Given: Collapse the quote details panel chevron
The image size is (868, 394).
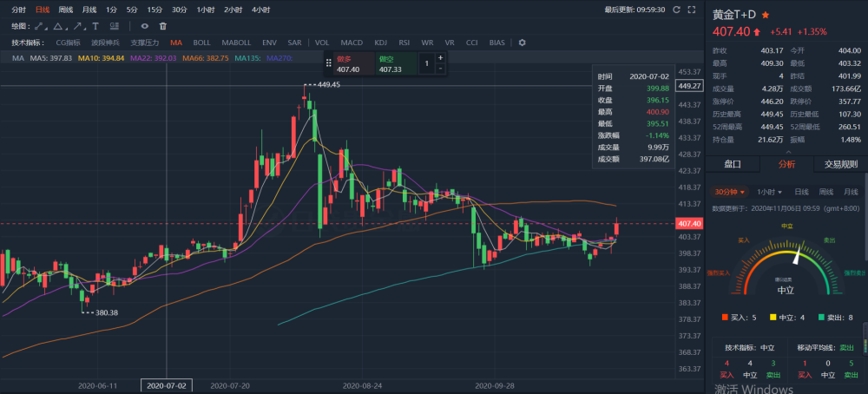Looking at the screenshot, I should (787, 152).
